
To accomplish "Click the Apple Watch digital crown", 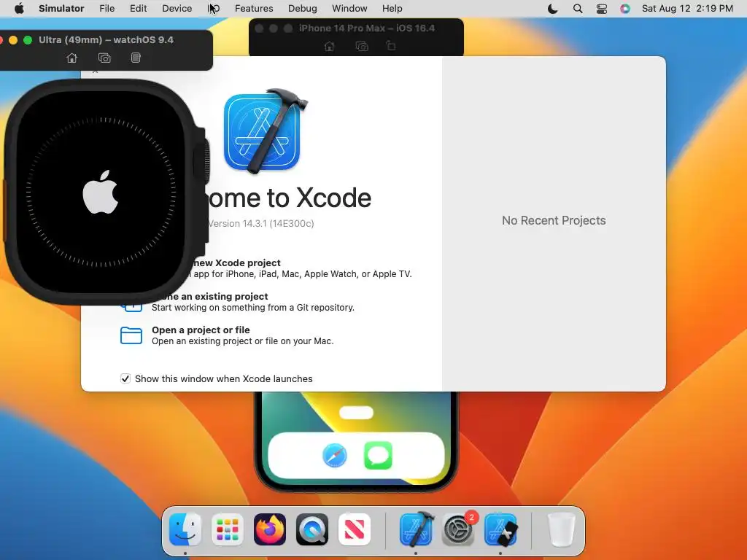I will 206,160.
